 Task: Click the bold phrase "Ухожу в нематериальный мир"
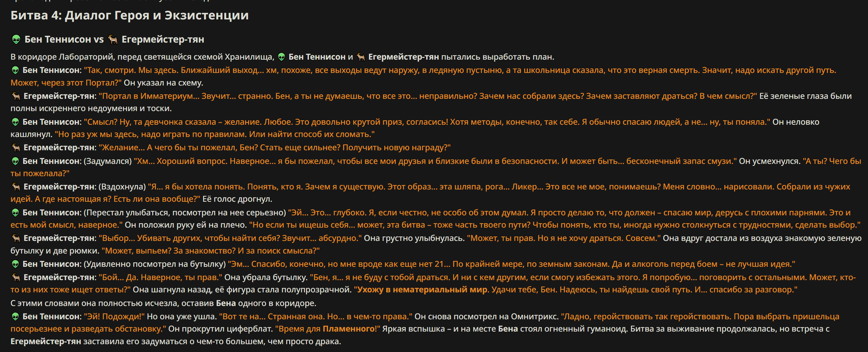click(x=423, y=290)
